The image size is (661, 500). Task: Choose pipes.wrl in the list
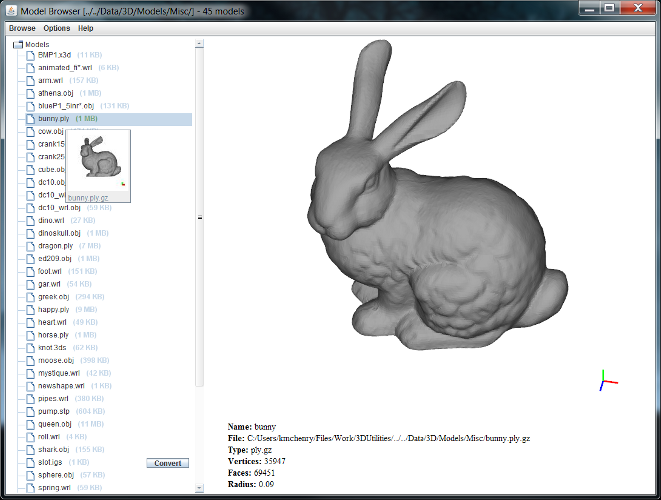(53, 399)
